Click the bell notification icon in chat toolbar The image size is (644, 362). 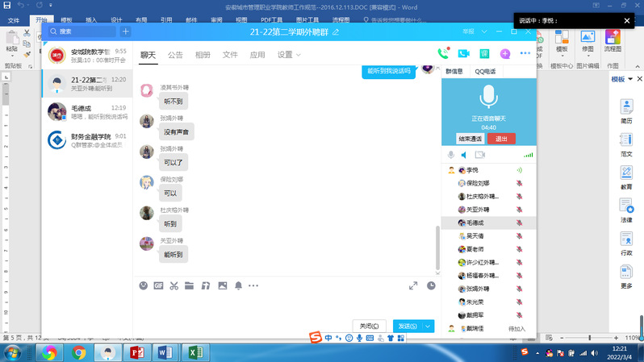(238, 285)
